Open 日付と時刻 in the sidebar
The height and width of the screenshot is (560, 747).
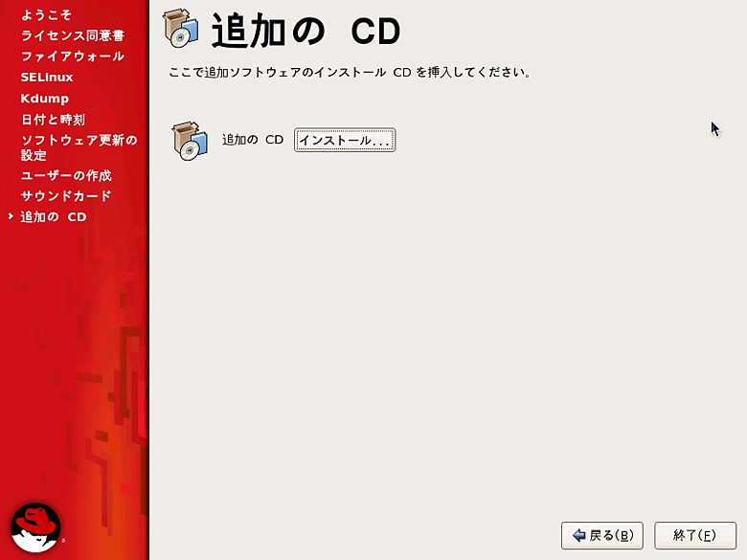click(x=53, y=120)
